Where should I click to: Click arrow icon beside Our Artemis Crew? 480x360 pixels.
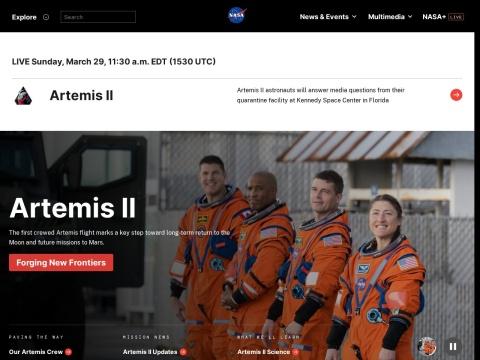pyautogui.click(x=68, y=352)
